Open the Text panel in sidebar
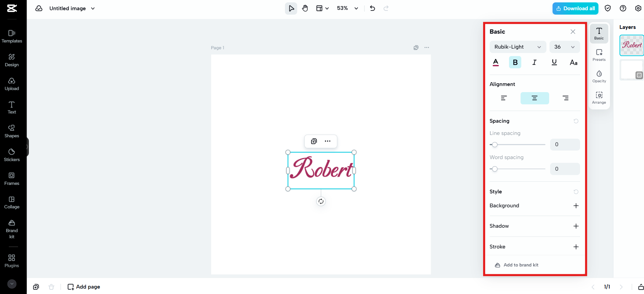 tap(12, 108)
